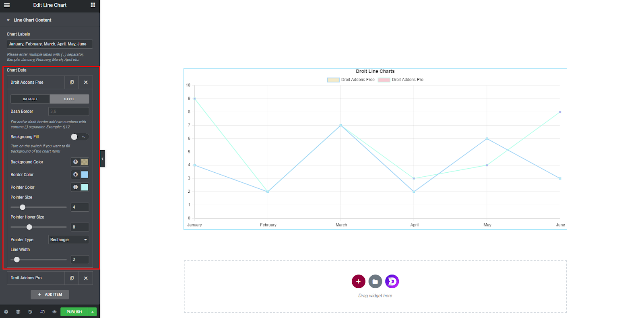644x318 pixels.
Task: Click the PUBLISH button
Action: click(74, 312)
